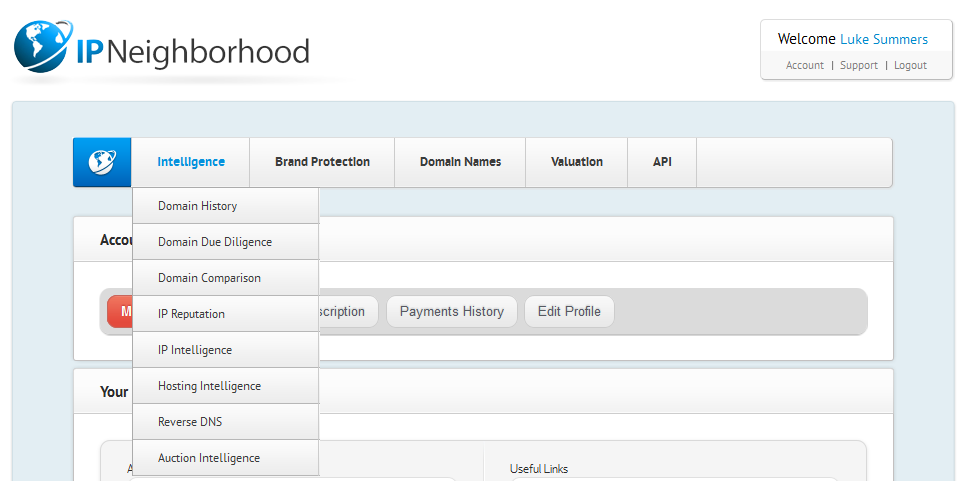964x481 pixels.
Task: Select the Valuation nav item
Action: [x=576, y=162]
